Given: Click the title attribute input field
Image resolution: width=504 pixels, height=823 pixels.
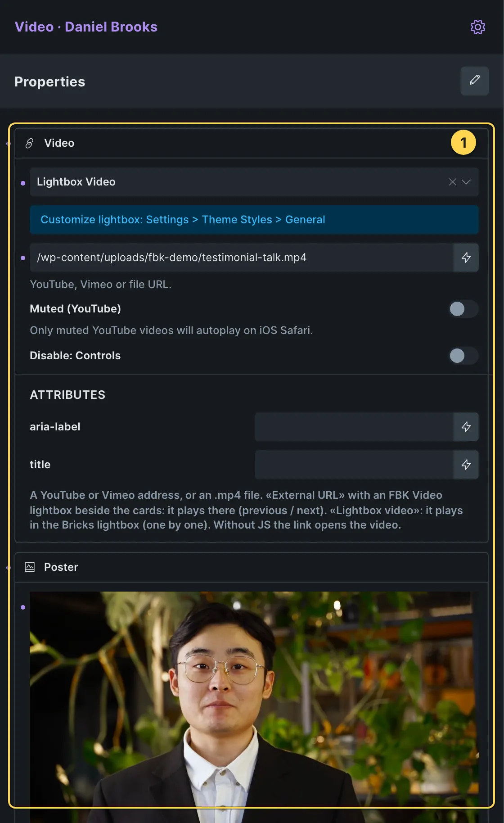Looking at the screenshot, I should tap(354, 465).
